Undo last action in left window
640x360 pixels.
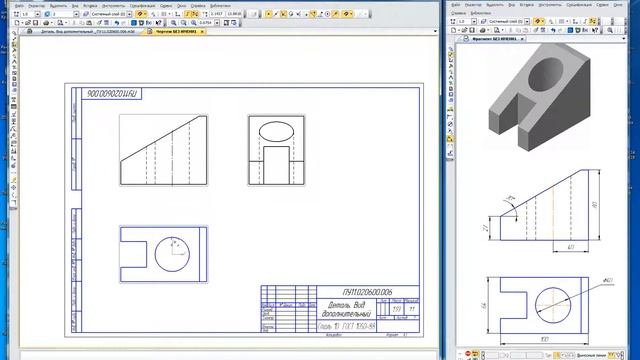116,23
